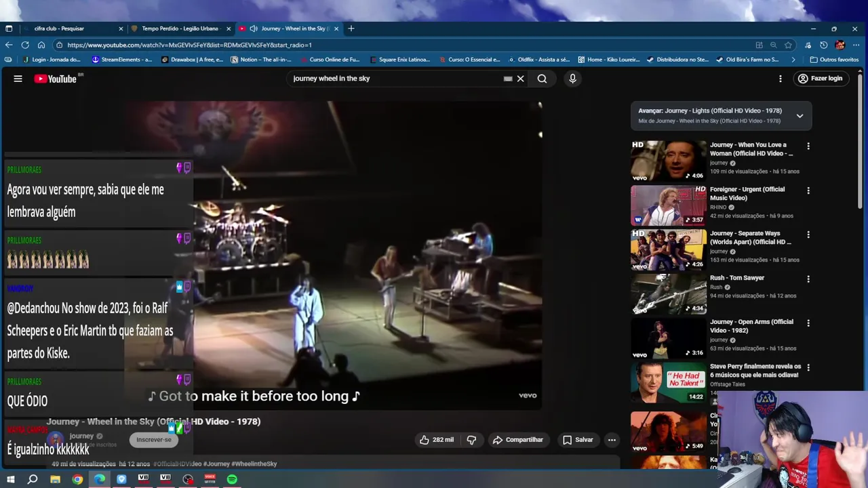Open Notion bookmark
The image size is (868, 488).
[261, 60]
